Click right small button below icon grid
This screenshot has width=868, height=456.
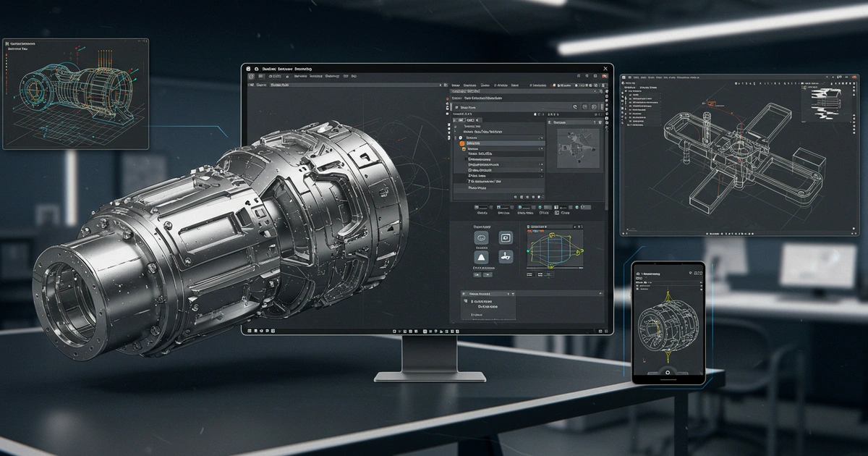click(488, 274)
